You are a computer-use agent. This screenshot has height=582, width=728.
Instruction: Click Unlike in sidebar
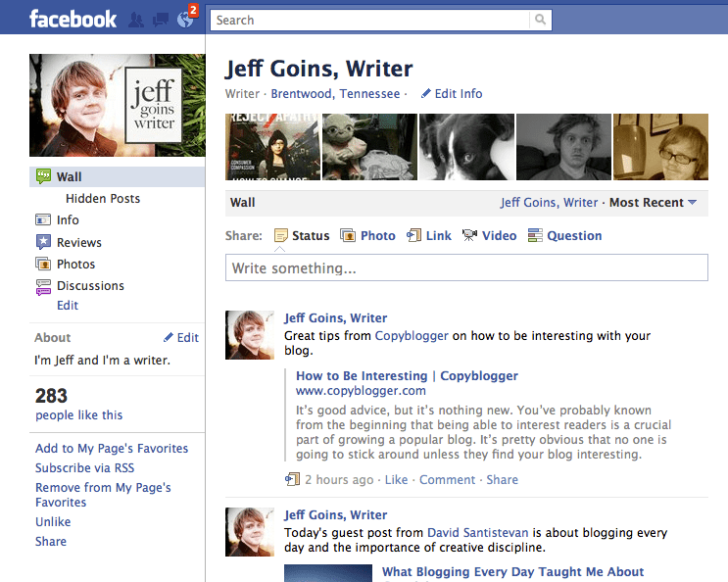pyautogui.click(x=53, y=521)
